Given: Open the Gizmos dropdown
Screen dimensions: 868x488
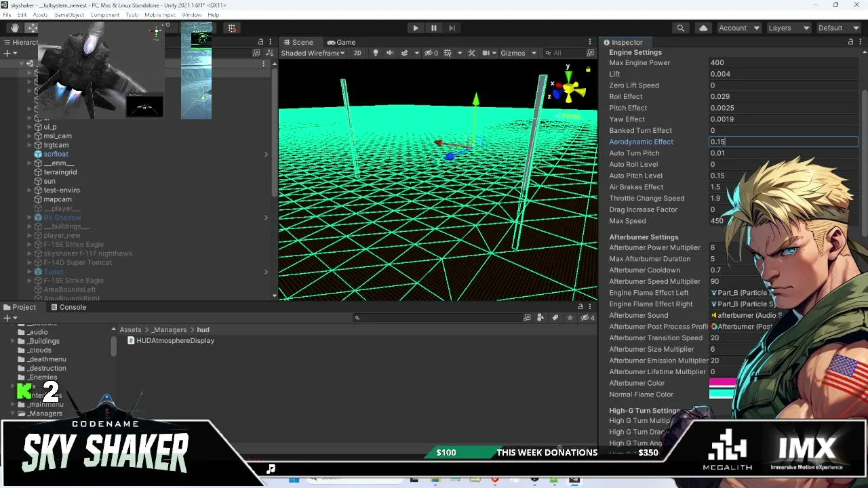Looking at the screenshot, I should 519,53.
